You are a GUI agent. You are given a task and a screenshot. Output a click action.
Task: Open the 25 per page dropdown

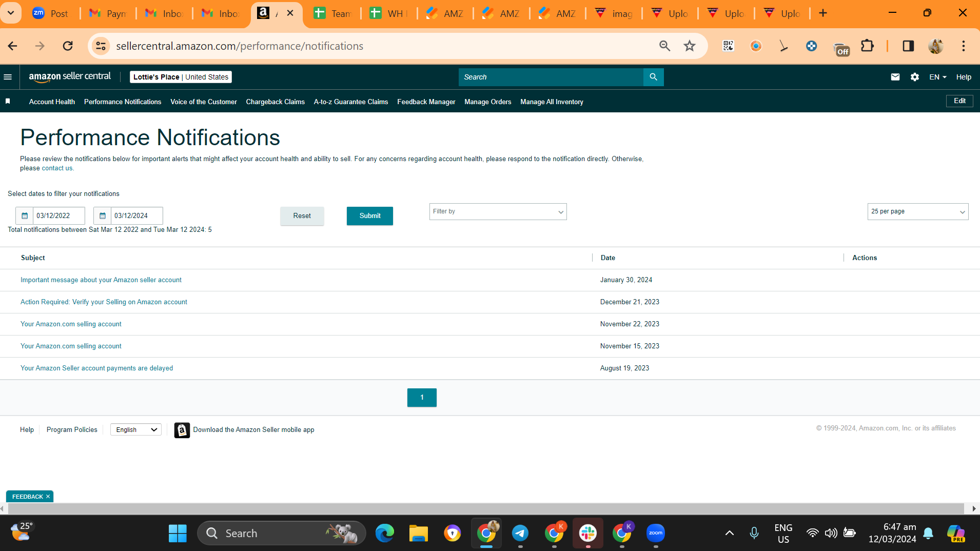(917, 212)
